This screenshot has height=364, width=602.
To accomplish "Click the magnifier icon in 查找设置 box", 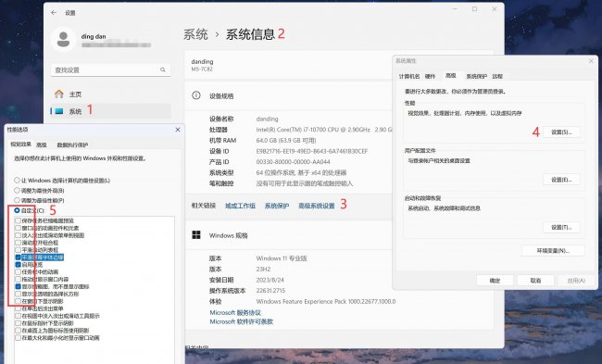I will coord(163,69).
